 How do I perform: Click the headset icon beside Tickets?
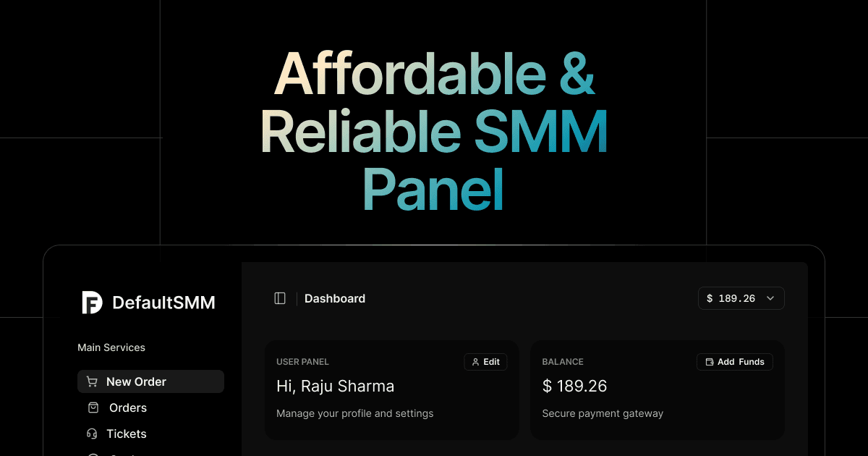[x=92, y=434]
